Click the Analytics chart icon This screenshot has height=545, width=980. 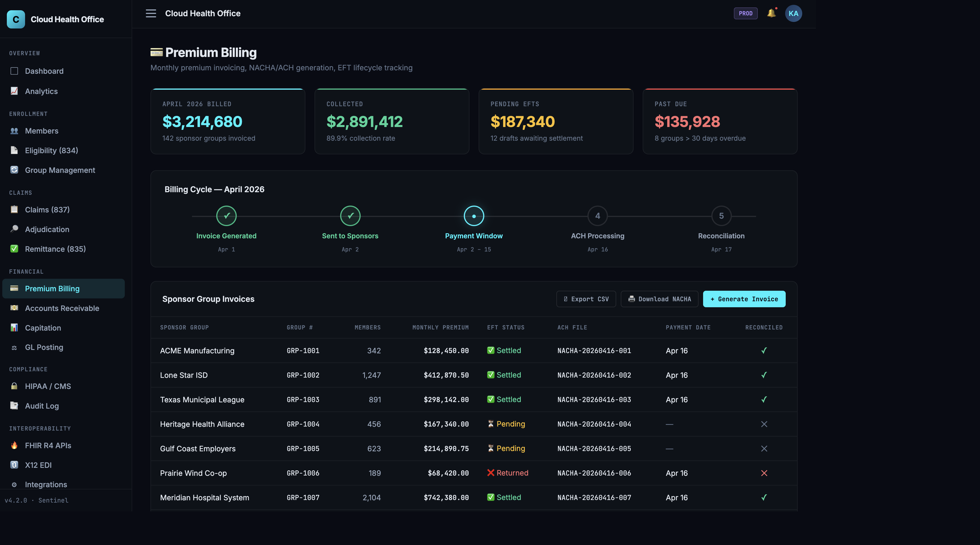coord(14,91)
